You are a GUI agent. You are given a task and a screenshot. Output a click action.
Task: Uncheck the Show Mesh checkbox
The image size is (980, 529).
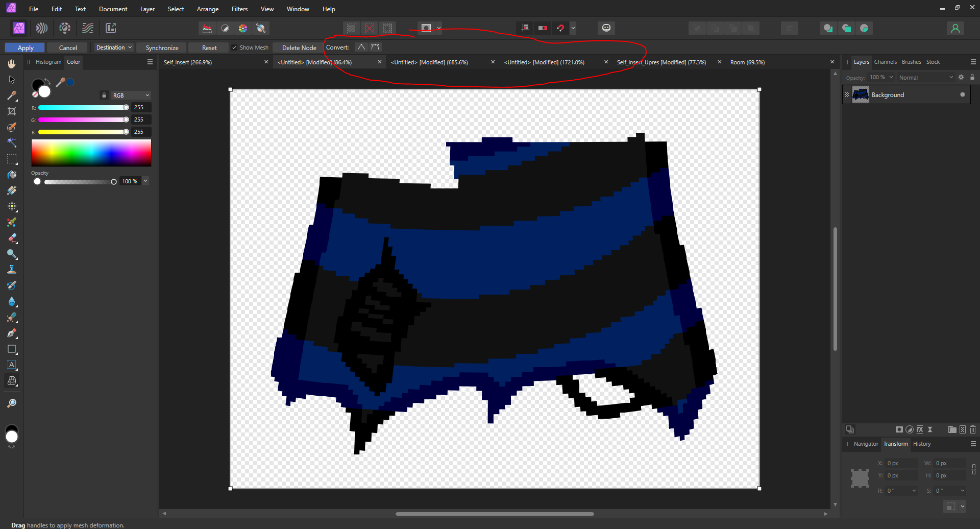tap(234, 47)
